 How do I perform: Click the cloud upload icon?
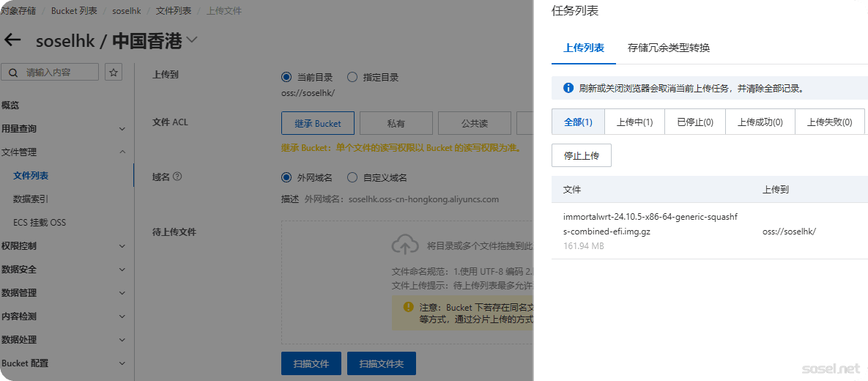pos(405,245)
